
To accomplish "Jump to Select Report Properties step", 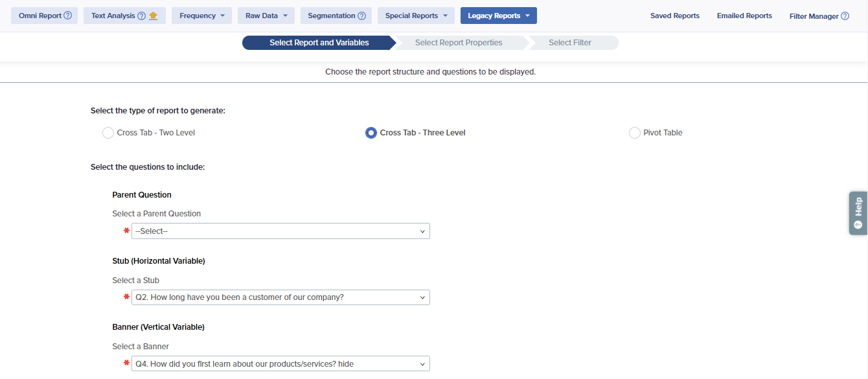I will click(x=459, y=43).
